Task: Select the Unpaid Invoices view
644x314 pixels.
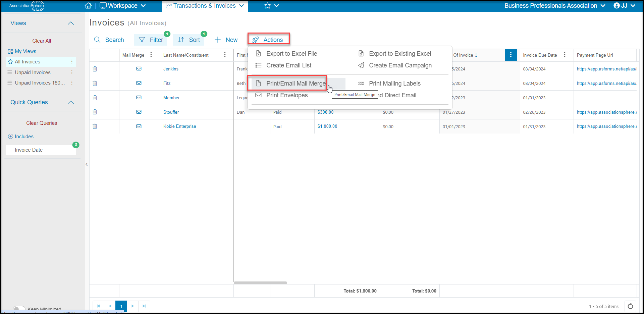Action: [x=33, y=72]
